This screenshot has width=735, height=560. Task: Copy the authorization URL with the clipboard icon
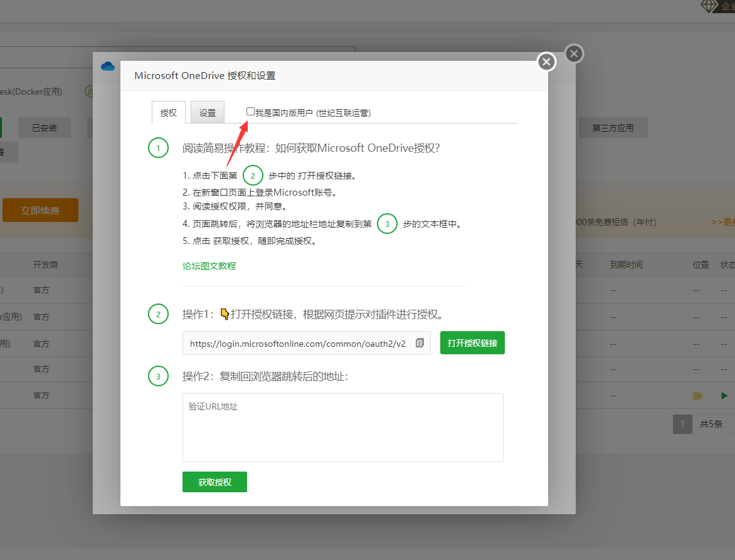click(x=420, y=343)
